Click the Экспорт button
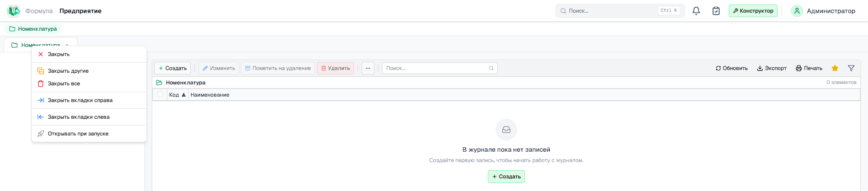 [772, 68]
